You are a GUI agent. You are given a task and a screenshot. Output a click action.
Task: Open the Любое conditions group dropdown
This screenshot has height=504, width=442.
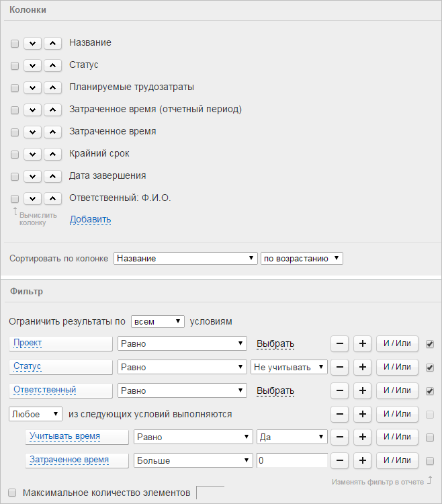[36, 414]
